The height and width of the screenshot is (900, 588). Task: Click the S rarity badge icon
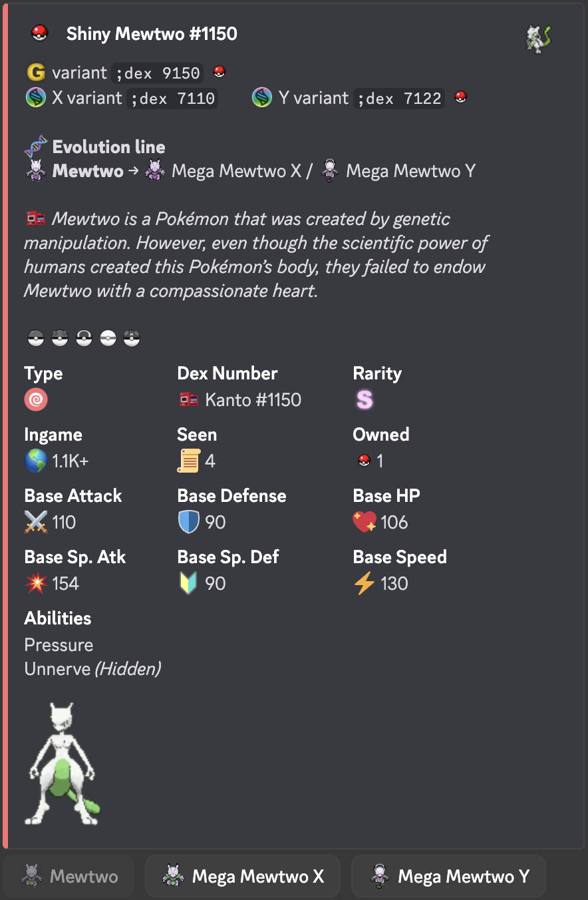365,400
